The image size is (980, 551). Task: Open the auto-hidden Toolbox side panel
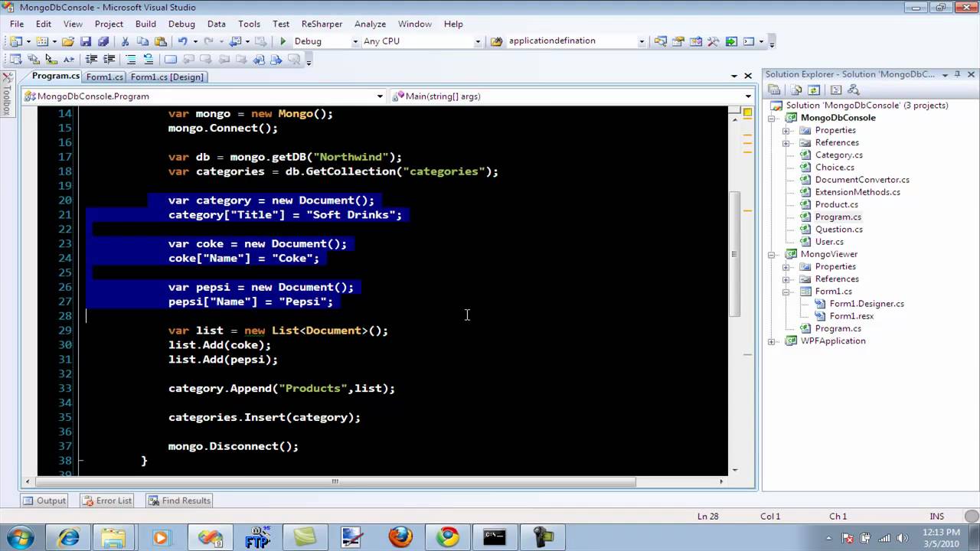7,93
